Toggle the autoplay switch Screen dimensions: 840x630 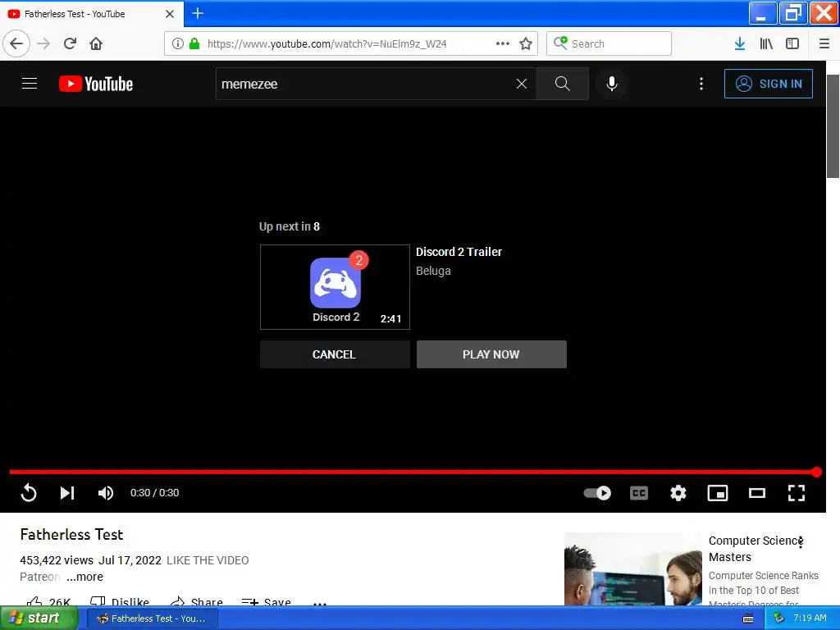597,493
